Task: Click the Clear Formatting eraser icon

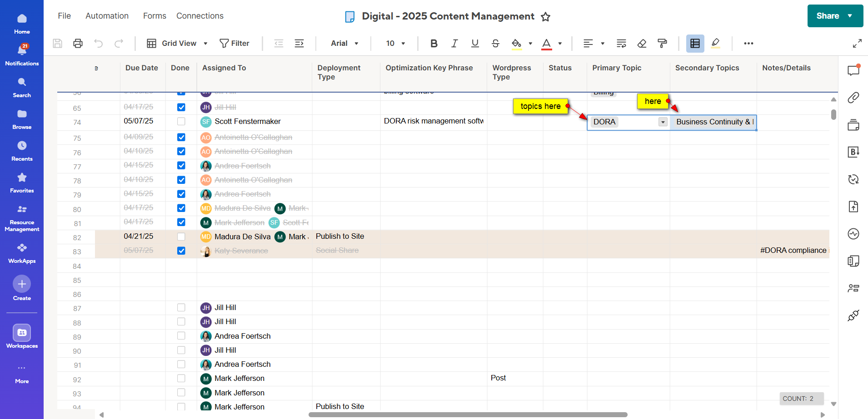Action: click(x=642, y=43)
